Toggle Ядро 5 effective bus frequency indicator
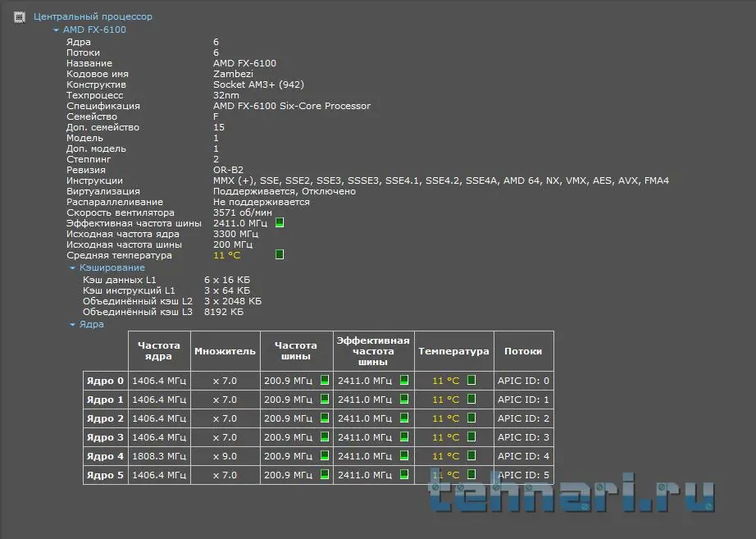Screen dimensions: 756x539 click(x=404, y=475)
